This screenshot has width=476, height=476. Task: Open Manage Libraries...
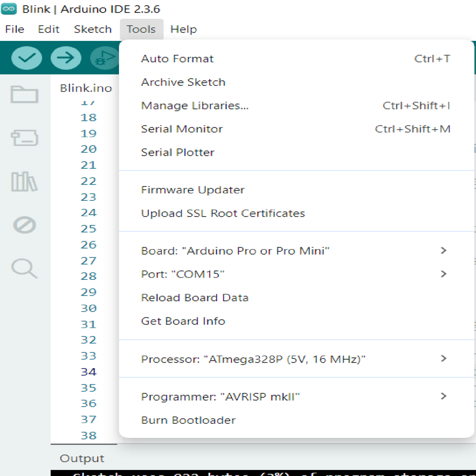296,106
